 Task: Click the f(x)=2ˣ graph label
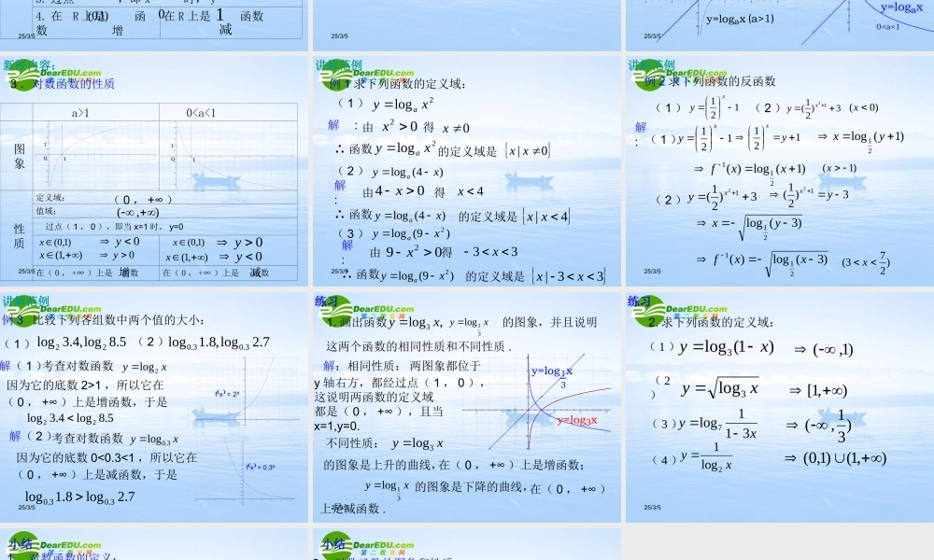[227, 393]
